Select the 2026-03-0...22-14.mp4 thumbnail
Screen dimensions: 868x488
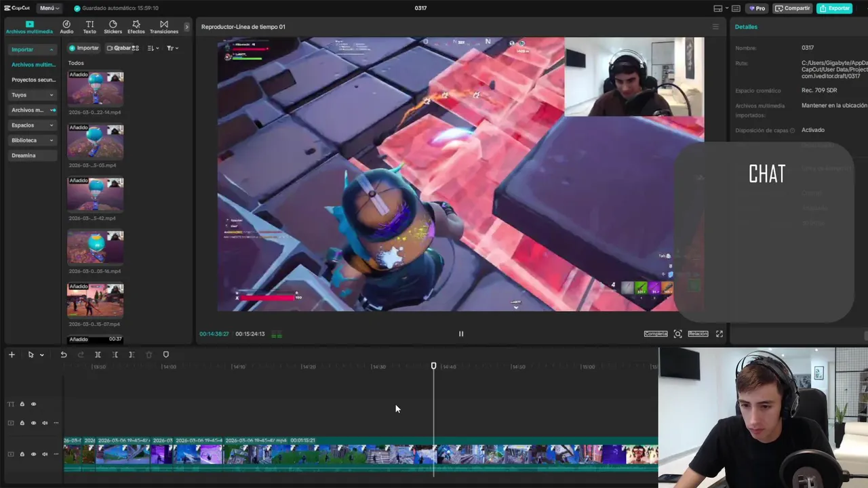[96, 88]
